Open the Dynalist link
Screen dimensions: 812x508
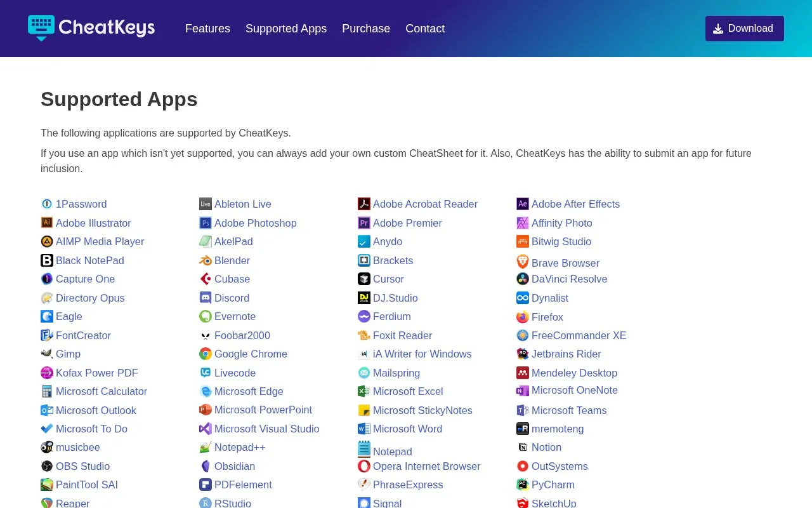coord(550,298)
